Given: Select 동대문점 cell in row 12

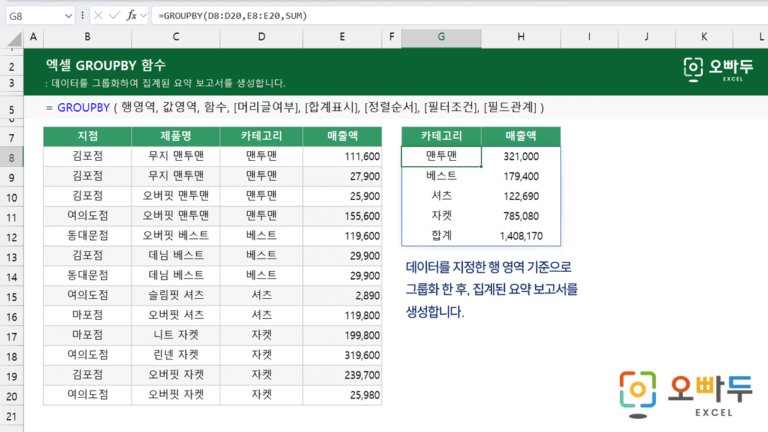Looking at the screenshot, I should click(x=87, y=236).
